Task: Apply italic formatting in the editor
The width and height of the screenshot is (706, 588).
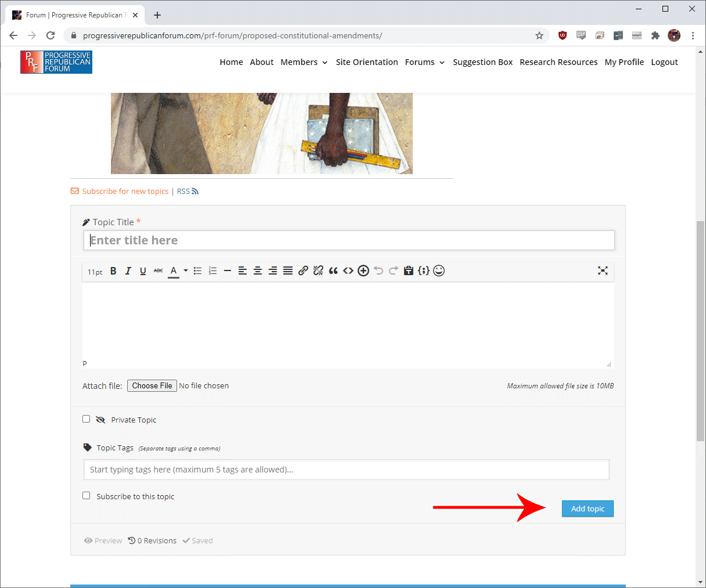Action: pos(128,271)
